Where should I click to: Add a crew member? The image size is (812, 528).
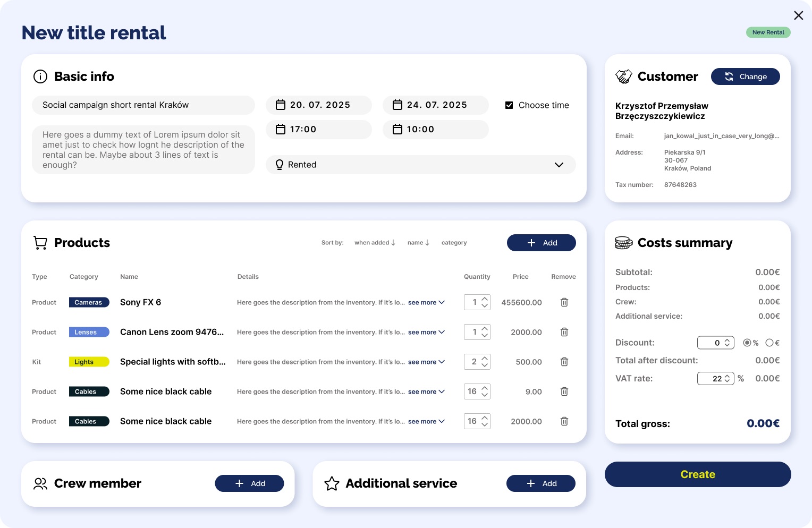click(249, 483)
